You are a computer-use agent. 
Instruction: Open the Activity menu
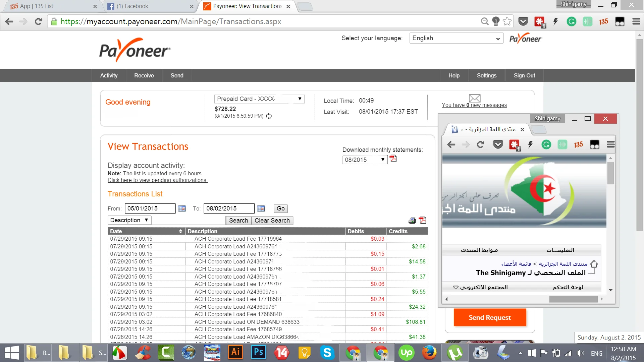(109, 75)
